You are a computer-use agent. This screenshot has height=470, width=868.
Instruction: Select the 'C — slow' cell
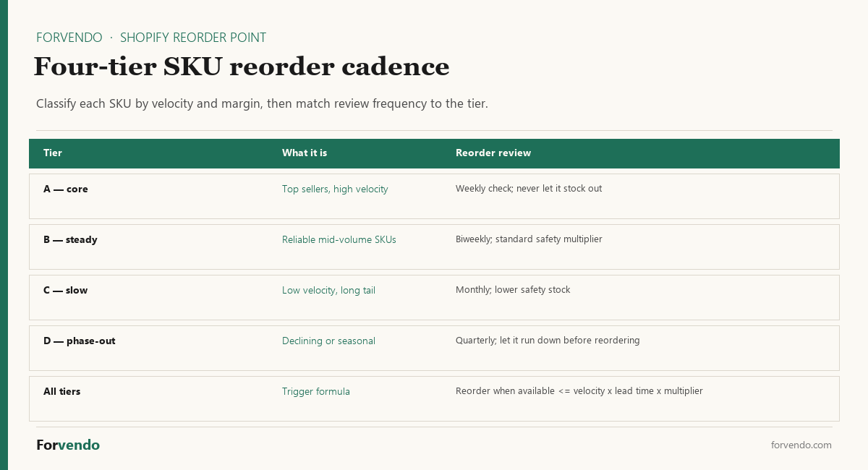click(x=66, y=291)
